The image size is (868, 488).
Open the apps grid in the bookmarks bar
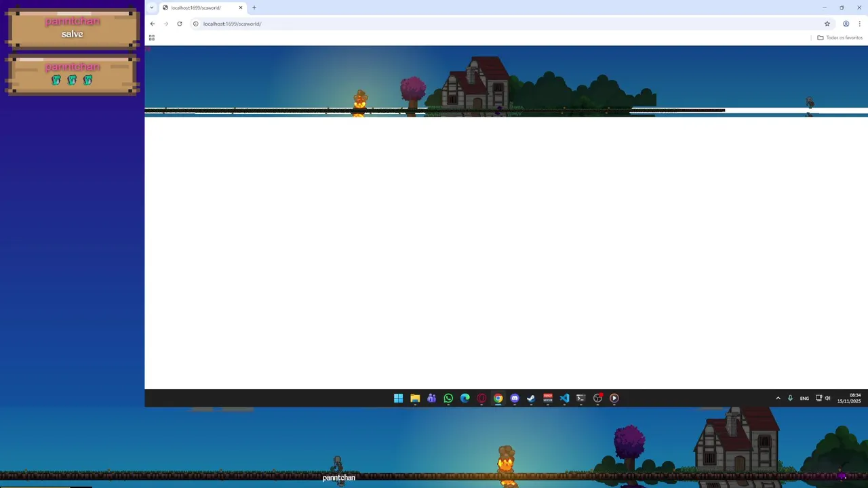151,38
